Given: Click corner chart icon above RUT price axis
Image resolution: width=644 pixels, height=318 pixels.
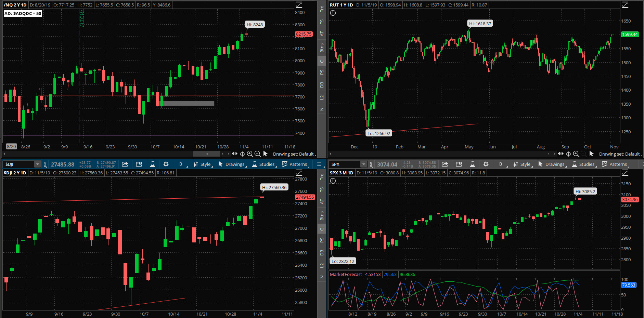Looking at the screenshot, I should point(625,5).
